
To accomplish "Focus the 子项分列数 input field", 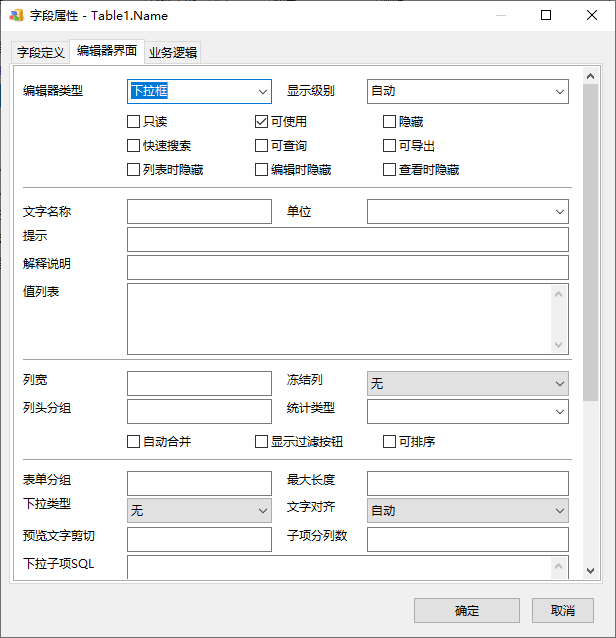I will [x=467, y=539].
